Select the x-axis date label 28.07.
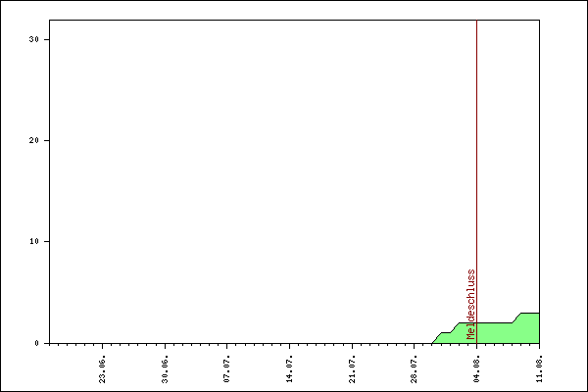The height and width of the screenshot is (392, 588). 414,367
